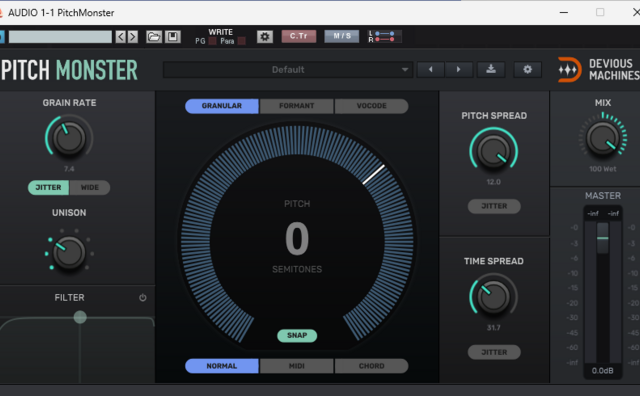640x396 pixels.
Task: Click the Time Spread knob
Action: [493, 297]
